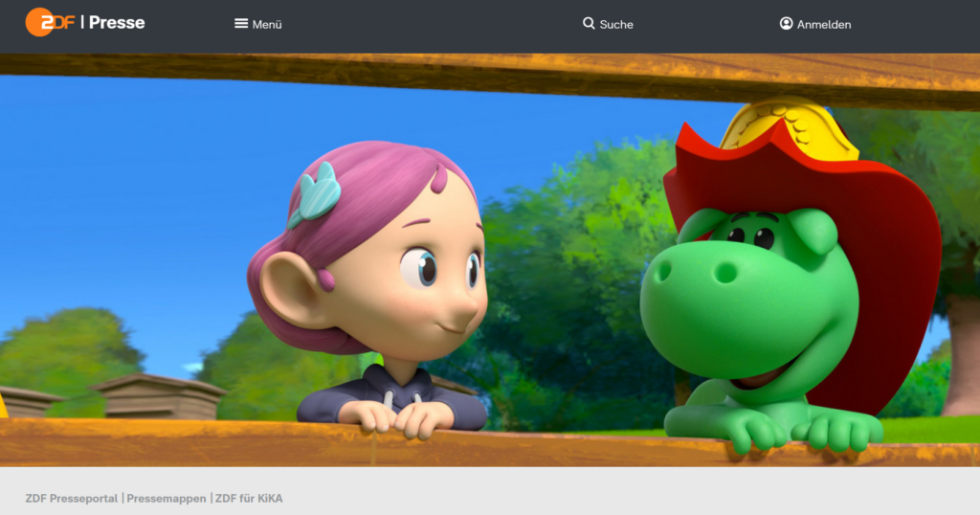This screenshot has height=515, width=980.
Task: Click the user account icon
Action: coord(787,24)
